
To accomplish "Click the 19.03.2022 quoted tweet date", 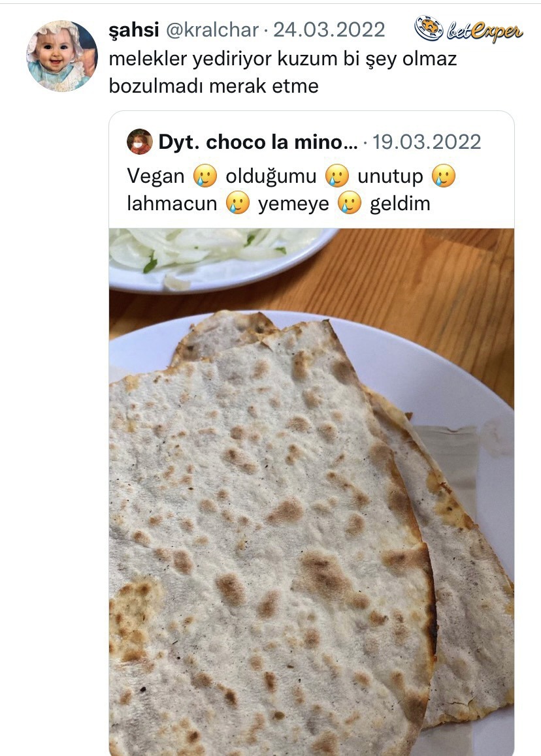I will tap(427, 142).
